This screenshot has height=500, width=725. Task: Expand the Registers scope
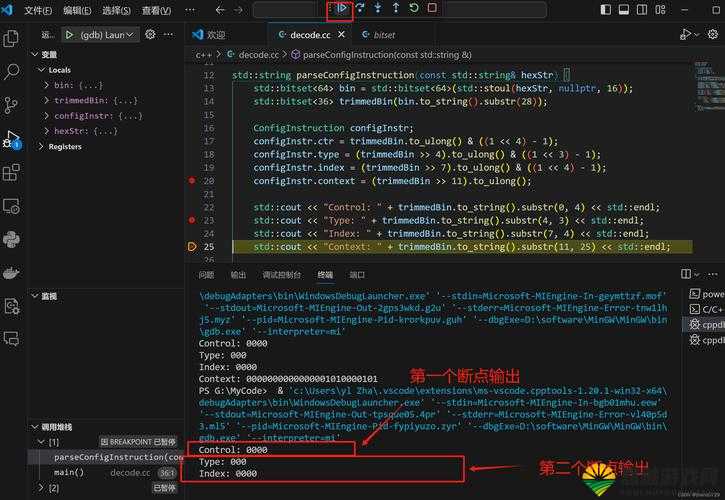click(42, 146)
